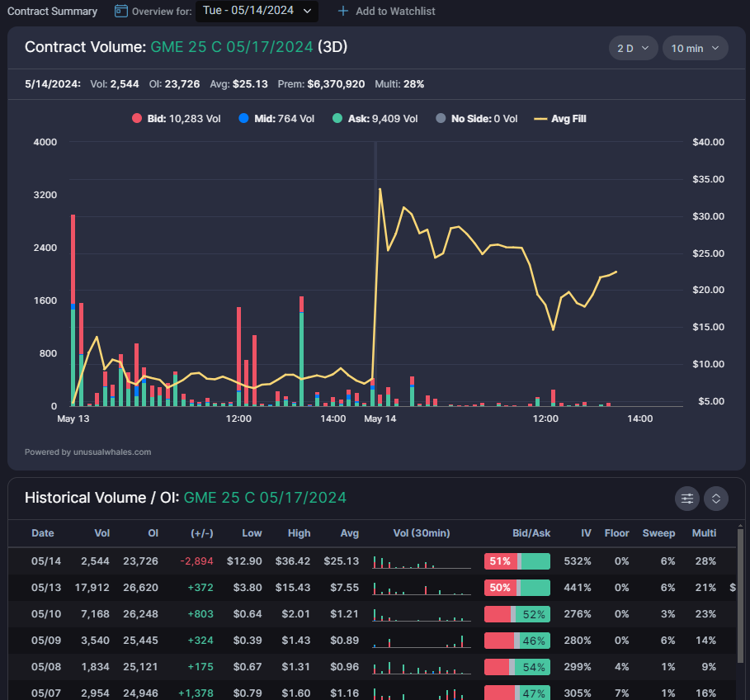
Task: Click the Prem: $6,370,920 summary value
Action: pyautogui.click(x=321, y=84)
